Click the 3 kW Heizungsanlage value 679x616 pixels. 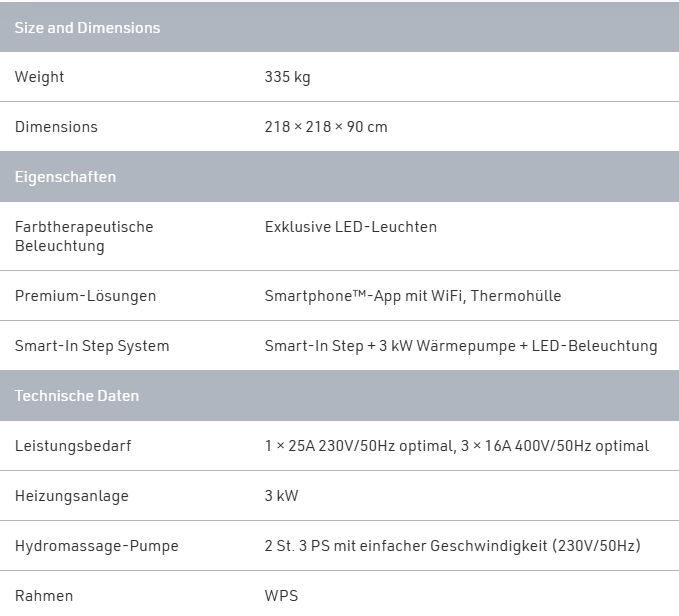(x=281, y=496)
